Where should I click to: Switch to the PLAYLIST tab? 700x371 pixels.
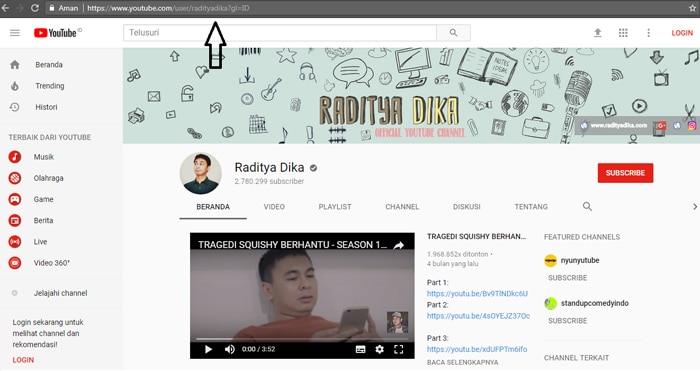(x=335, y=207)
